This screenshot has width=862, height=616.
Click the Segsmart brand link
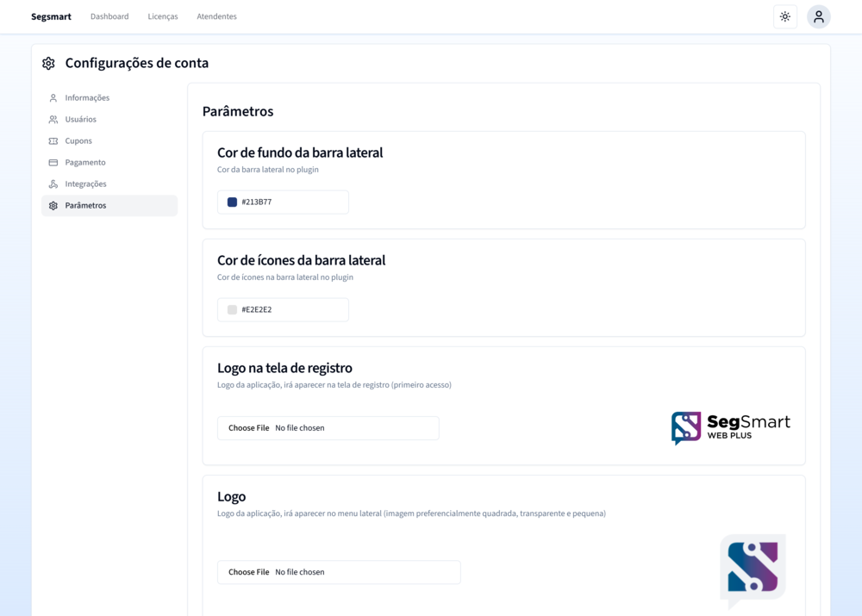(51, 16)
